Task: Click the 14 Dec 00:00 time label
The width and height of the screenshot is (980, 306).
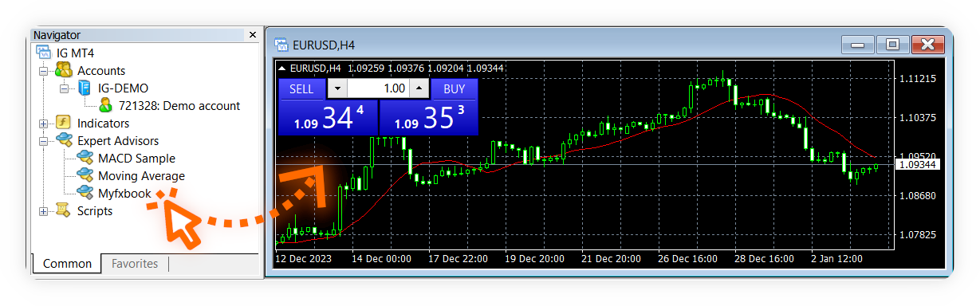Action: [x=381, y=259]
